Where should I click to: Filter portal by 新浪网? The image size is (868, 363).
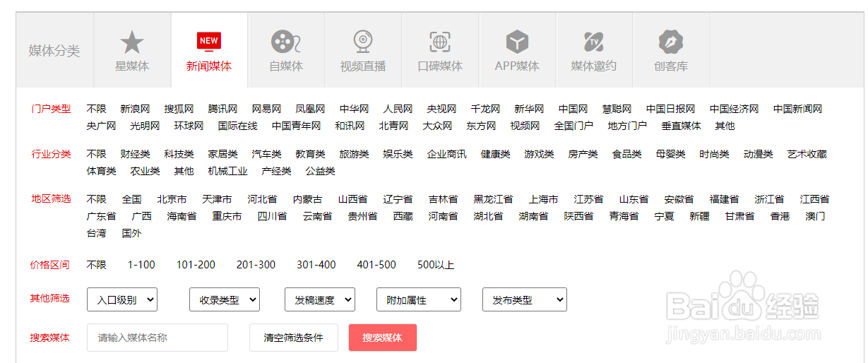click(135, 109)
